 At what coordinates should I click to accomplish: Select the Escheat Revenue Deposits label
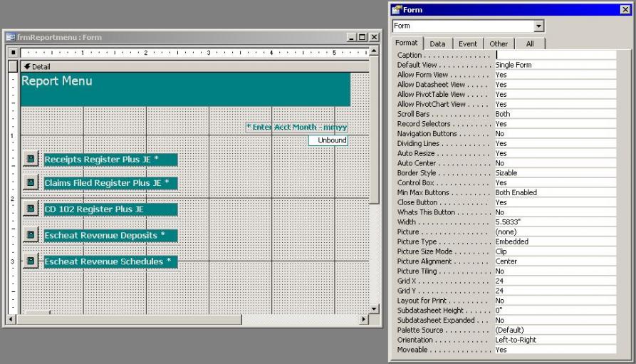tap(110, 235)
